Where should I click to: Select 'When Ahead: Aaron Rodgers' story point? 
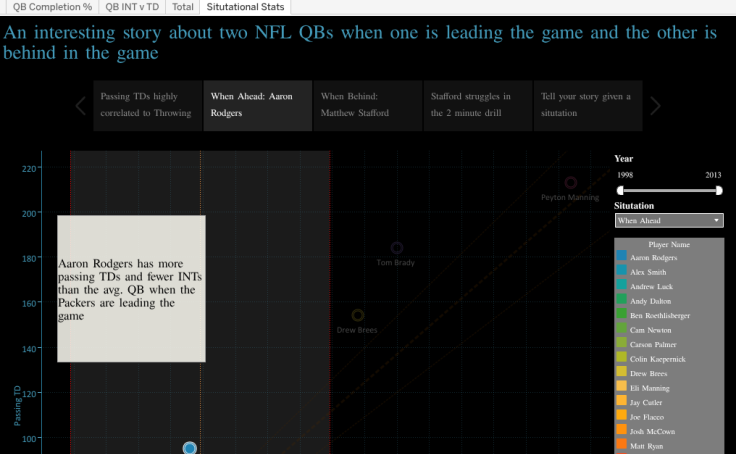(258, 105)
